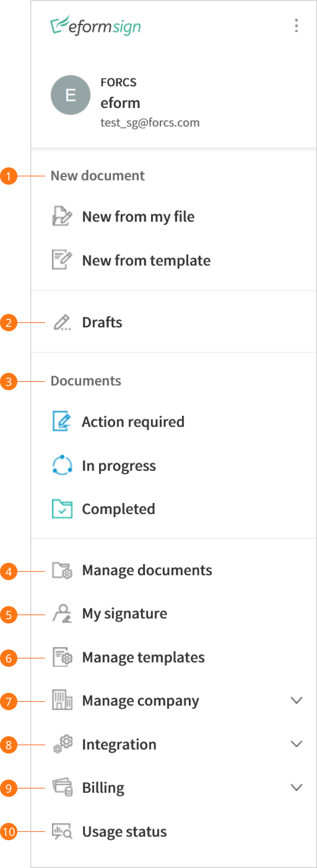317x868 pixels.
Task: Expand the Integration submenu chevron
Action: pos(297,744)
